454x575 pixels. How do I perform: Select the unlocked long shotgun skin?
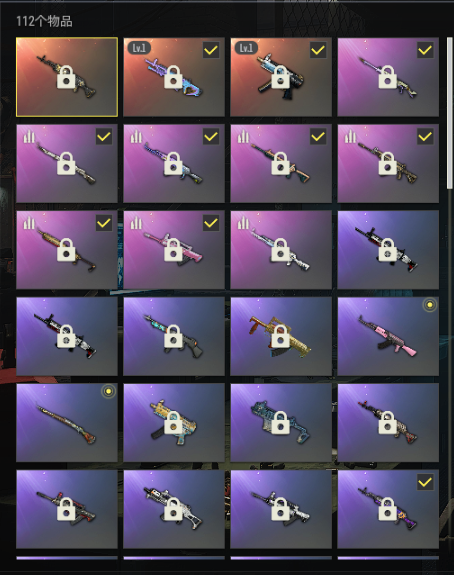tap(67, 423)
